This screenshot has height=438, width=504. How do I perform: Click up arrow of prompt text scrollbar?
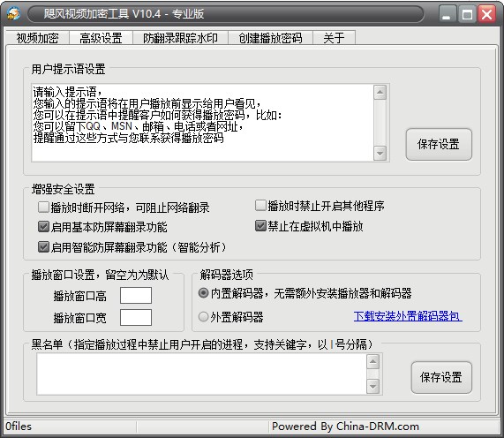(x=380, y=93)
